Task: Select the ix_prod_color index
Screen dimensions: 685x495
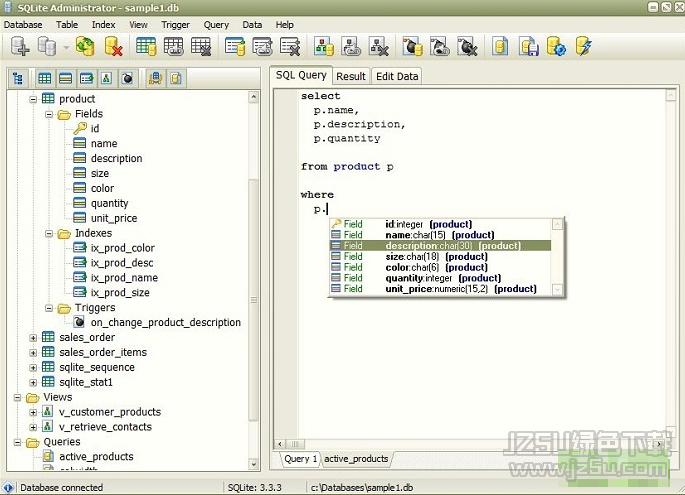Action: 122,248
